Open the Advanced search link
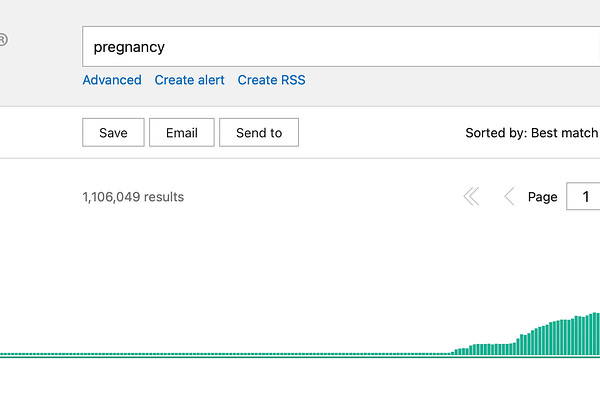 tap(112, 80)
